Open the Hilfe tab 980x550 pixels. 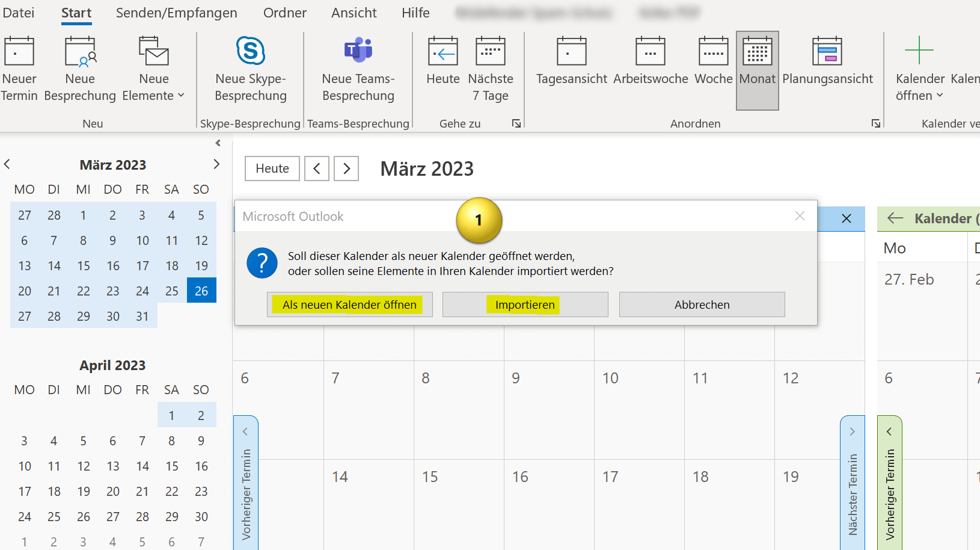tap(416, 13)
